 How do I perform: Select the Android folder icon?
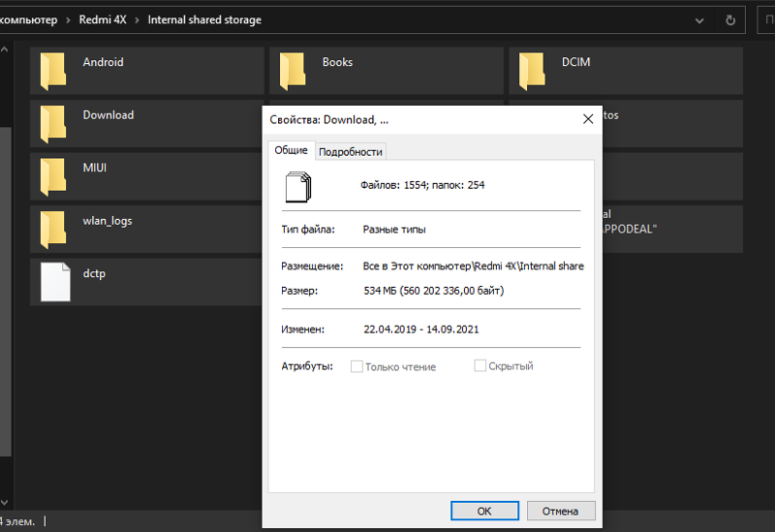pos(53,71)
